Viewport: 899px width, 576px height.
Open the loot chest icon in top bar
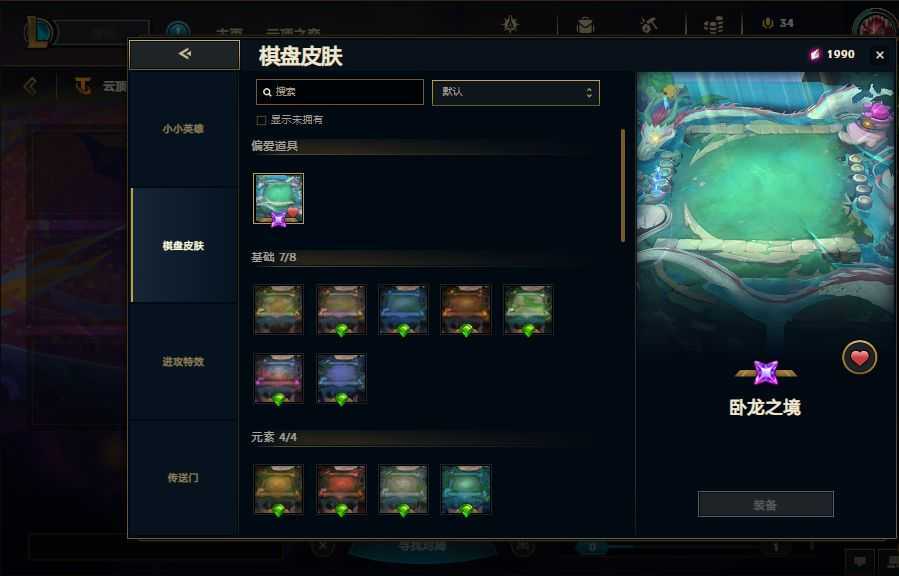[585, 25]
